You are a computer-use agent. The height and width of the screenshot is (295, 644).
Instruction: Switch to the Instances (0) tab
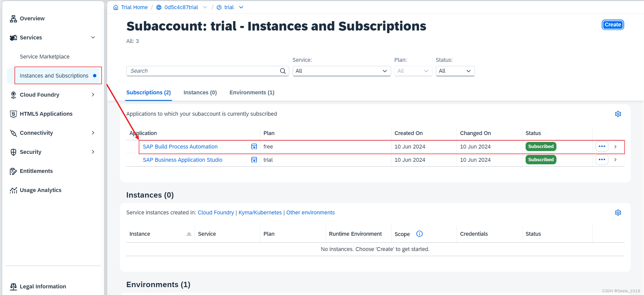200,93
